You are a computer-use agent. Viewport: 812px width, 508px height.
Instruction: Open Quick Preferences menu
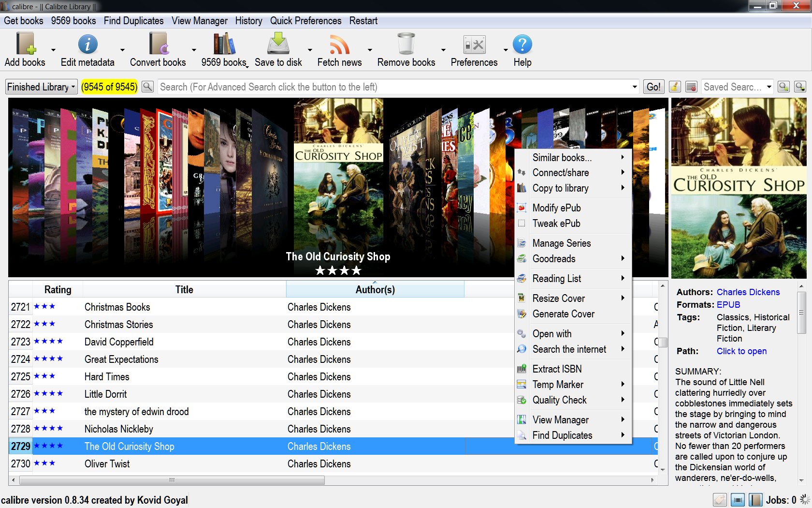point(305,21)
